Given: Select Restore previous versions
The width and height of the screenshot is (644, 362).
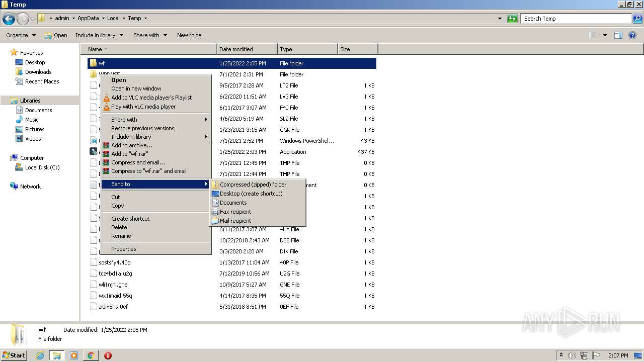Looking at the screenshot, I should (x=142, y=128).
